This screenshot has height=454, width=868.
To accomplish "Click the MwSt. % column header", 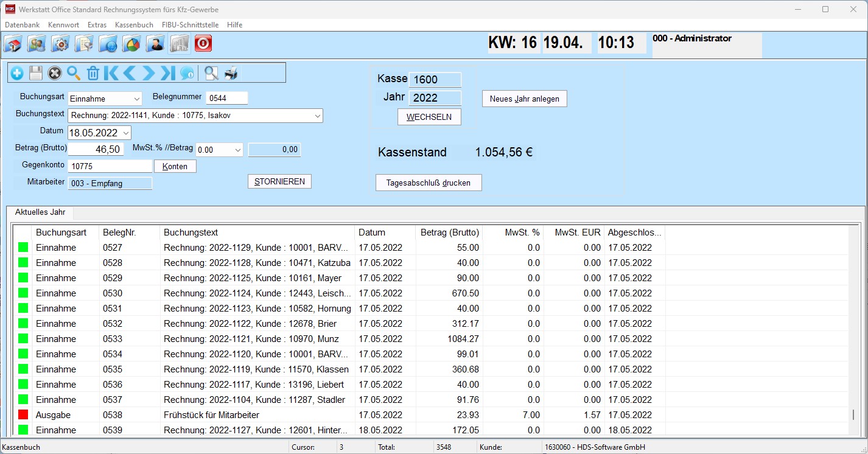I will click(x=513, y=232).
